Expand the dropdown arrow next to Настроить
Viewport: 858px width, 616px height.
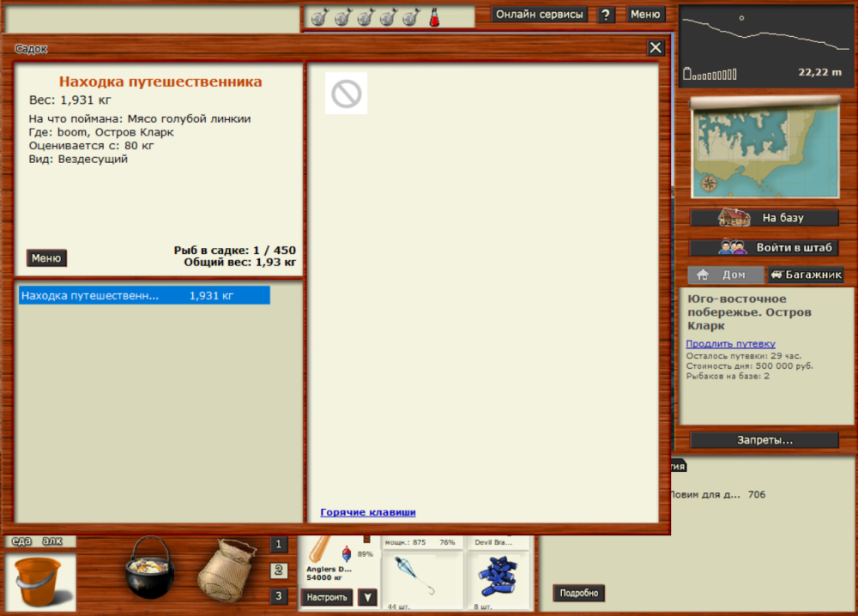click(x=366, y=597)
